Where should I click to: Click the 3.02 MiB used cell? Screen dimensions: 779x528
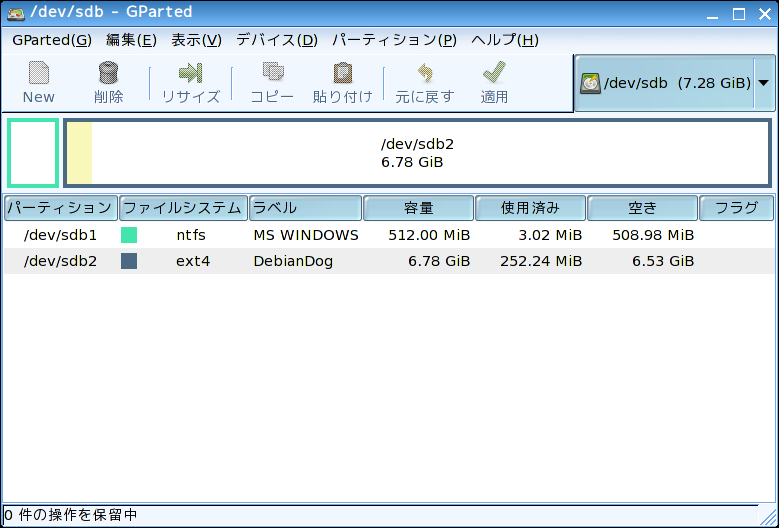point(550,235)
